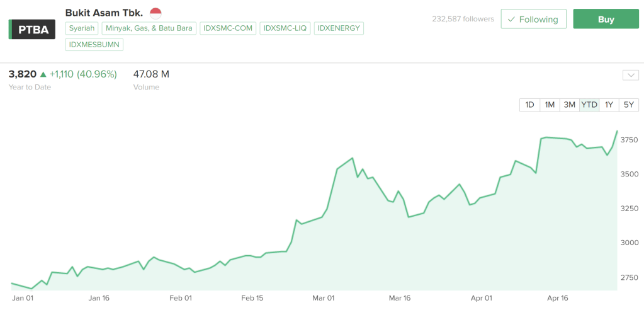Click the IDXENERGY sector tag
644x310 pixels.
(339, 28)
